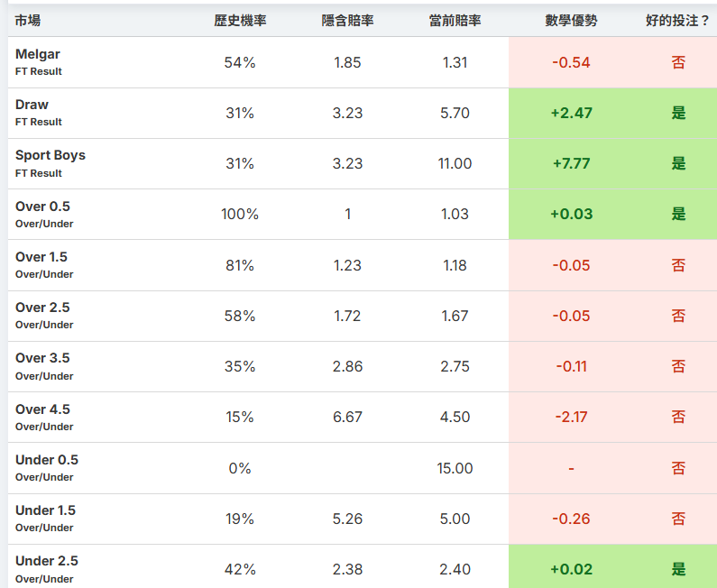Click the +2.47 math edge value

point(571,113)
